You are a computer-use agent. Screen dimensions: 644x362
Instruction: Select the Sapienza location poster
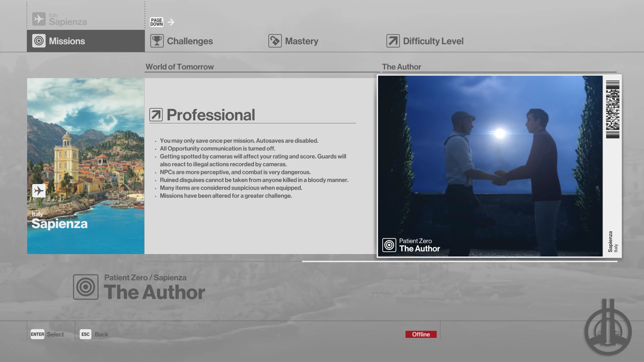pyautogui.click(x=86, y=166)
